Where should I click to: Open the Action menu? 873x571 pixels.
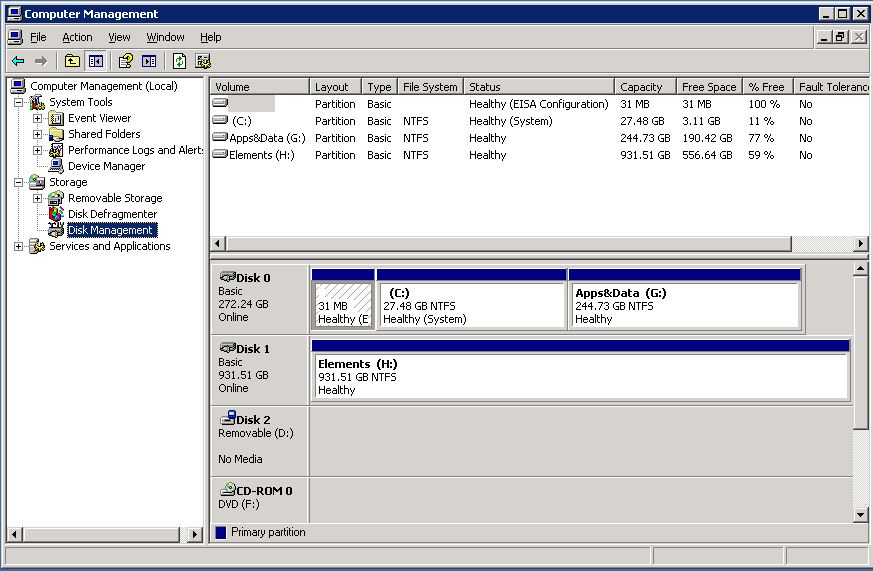click(x=77, y=37)
